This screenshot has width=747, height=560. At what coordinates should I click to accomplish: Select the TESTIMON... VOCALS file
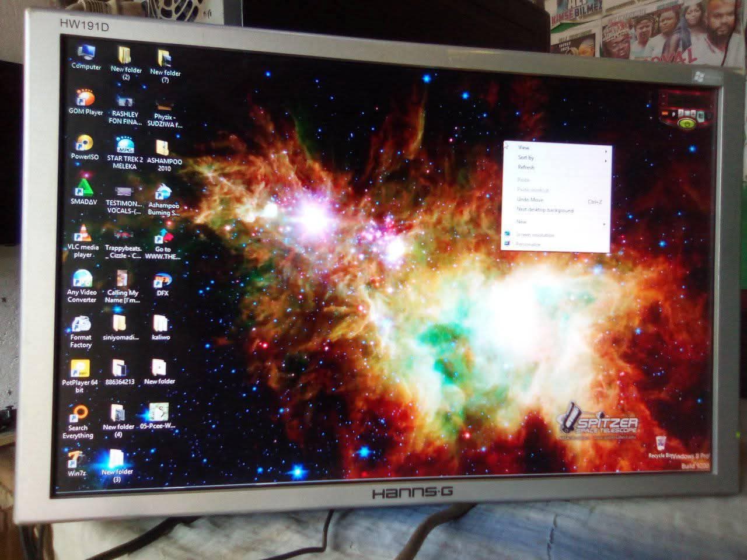point(123,199)
